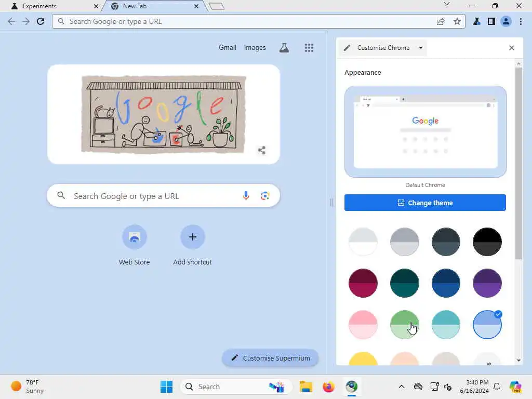Click the Google doodle image
Screen dimensions: 532x399
164,114
